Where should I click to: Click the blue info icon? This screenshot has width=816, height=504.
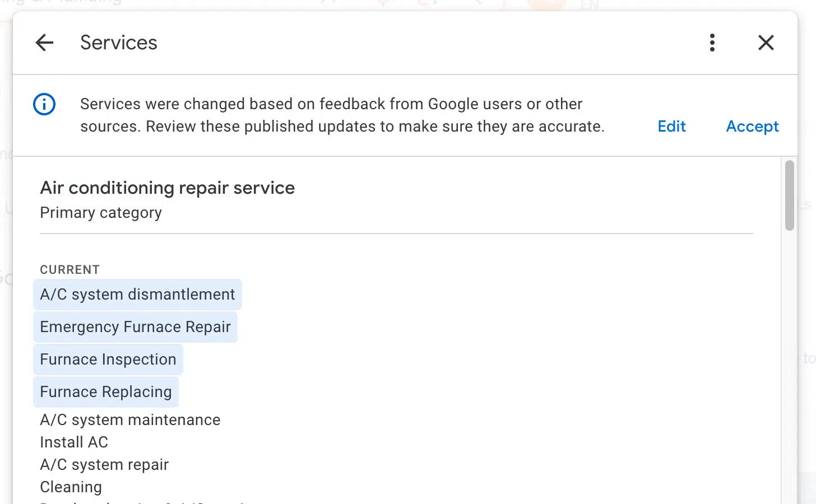pyautogui.click(x=44, y=104)
